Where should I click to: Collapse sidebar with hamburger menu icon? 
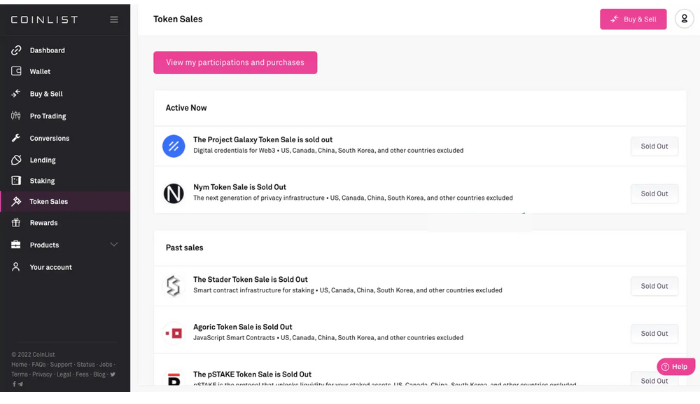click(x=114, y=19)
